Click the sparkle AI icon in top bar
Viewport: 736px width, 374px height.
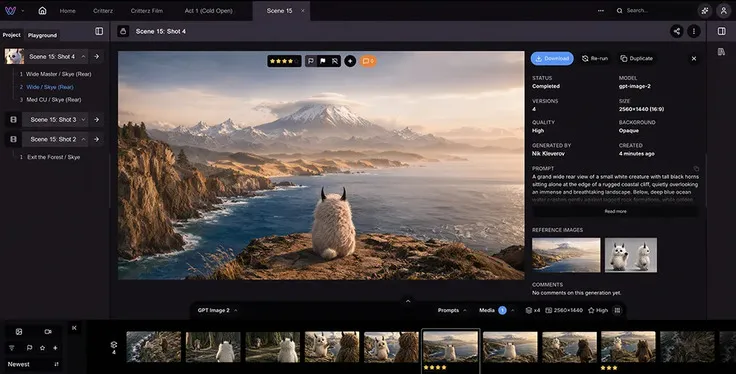[705, 11]
